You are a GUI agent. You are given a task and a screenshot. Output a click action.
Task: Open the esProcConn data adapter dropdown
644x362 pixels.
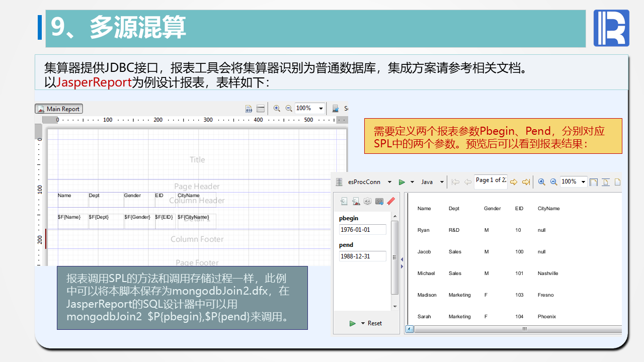(390, 182)
